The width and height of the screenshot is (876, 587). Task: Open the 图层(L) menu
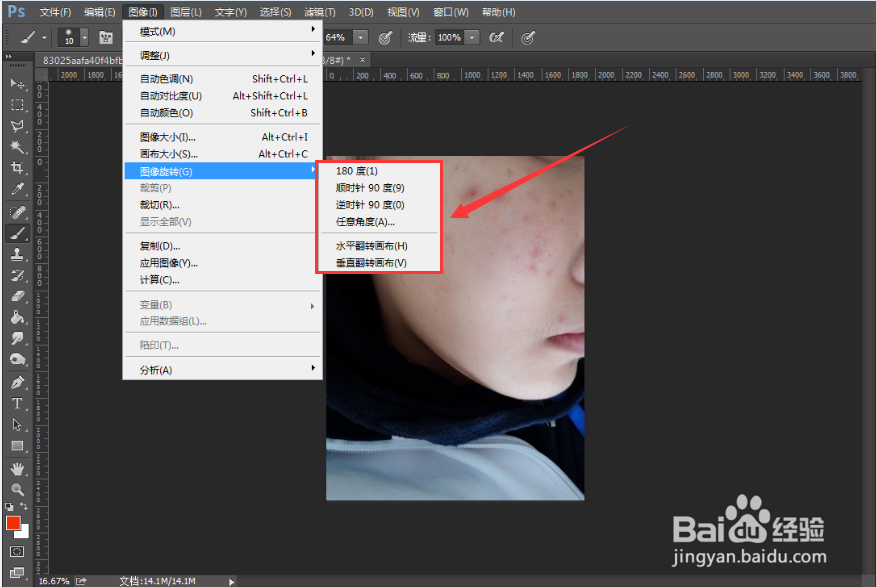pos(186,12)
